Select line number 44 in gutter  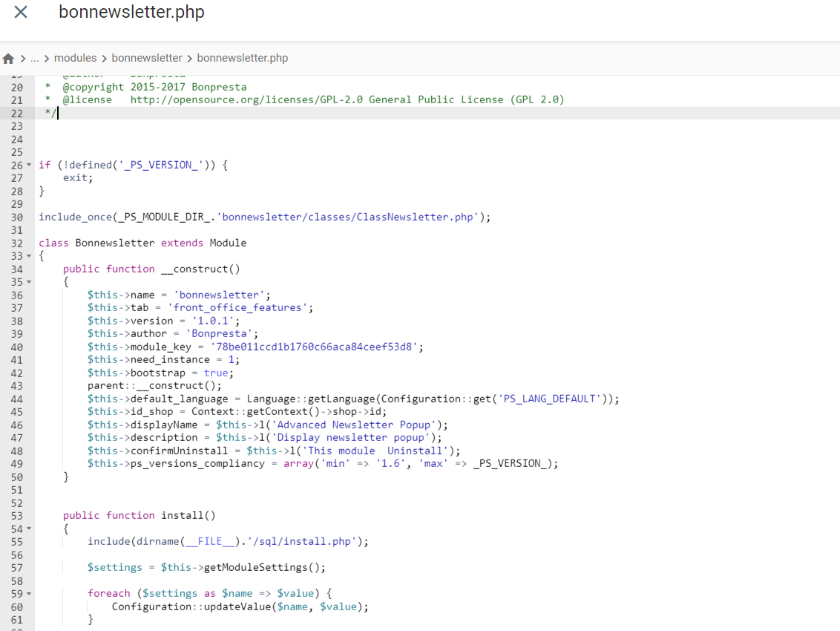pos(17,399)
